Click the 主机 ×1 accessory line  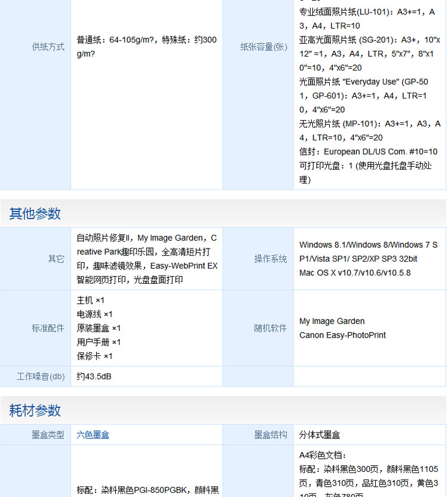click(90, 300)
